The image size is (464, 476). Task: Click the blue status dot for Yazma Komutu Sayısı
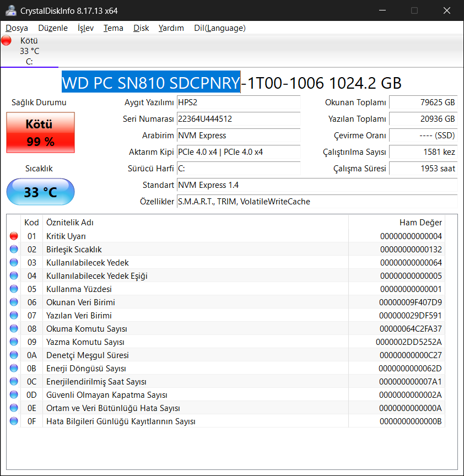click(x=14, y=342)
